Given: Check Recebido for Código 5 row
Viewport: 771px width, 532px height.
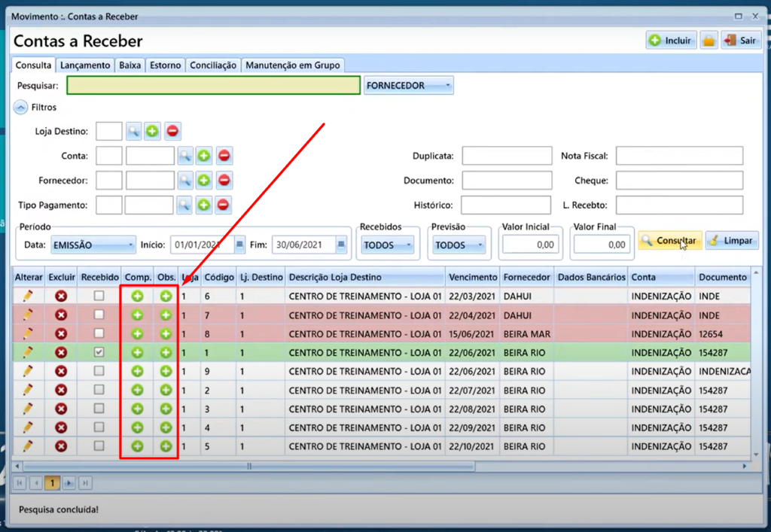Looking at the screenshot, I should pyautogui.click(x=99, y=446).
